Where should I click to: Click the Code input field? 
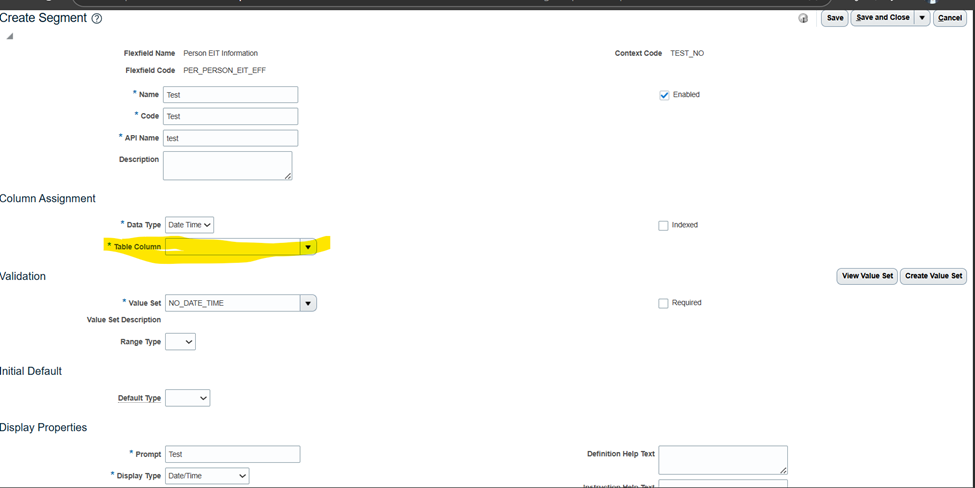(x=231, y=116)
